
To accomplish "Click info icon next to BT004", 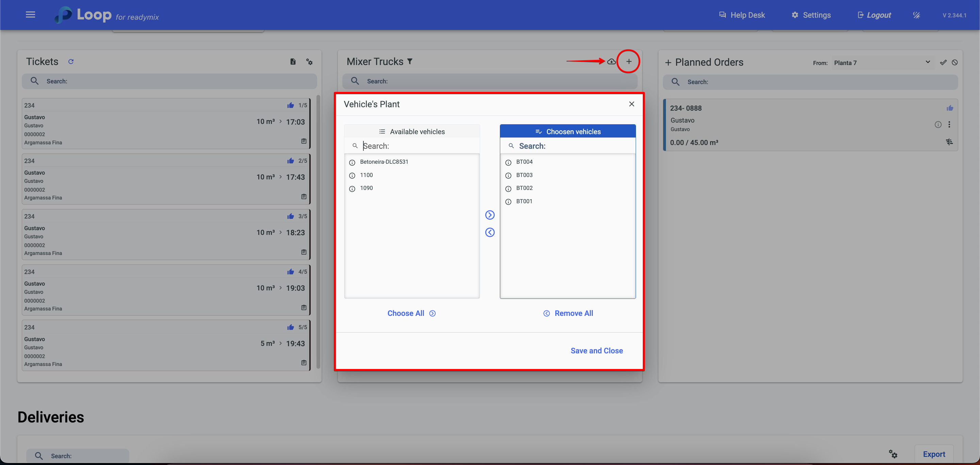I will pos(508,162).
